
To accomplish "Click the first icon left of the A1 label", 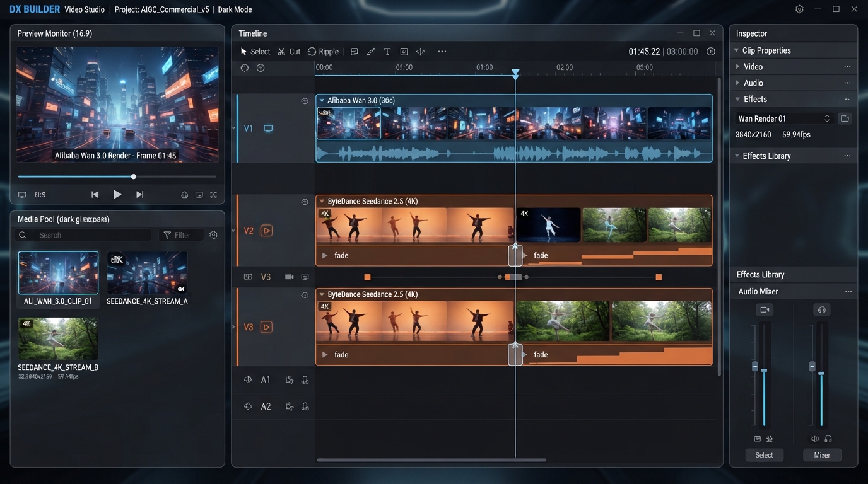I will point(248,380).
